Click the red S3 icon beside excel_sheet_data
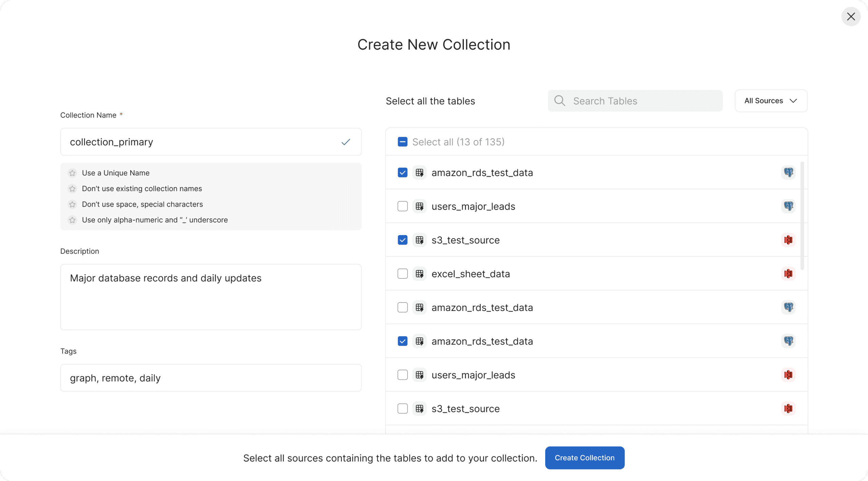Image resolution: width=868 pixels, height=481 pixels. point(788,274)
